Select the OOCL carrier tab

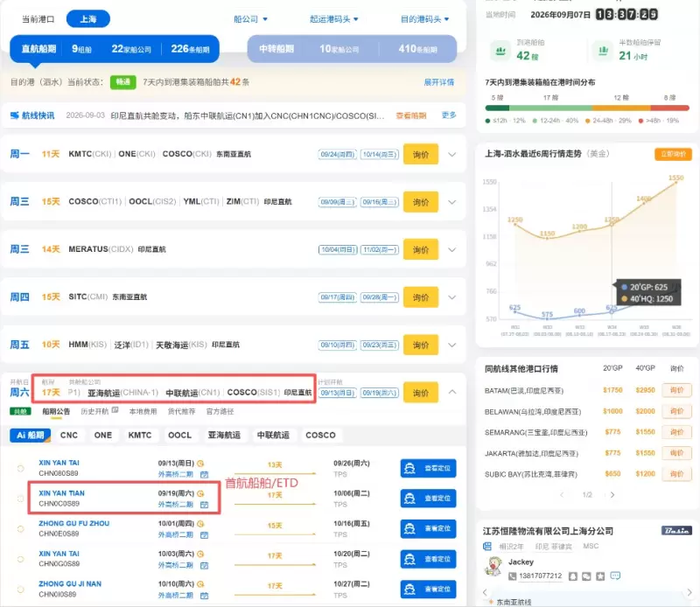pos(179,436)
